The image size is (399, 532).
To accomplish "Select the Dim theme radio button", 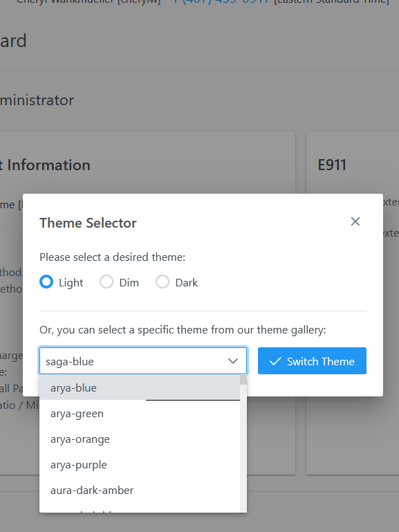I will (x=106, y=282).
